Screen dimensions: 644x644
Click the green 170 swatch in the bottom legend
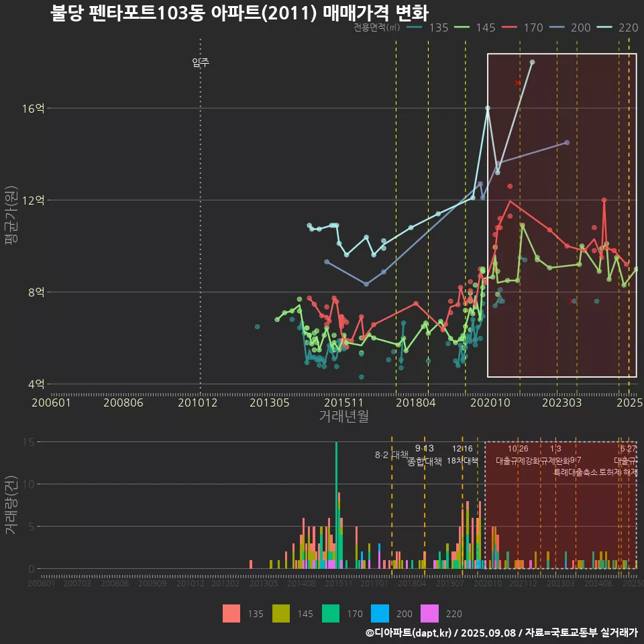click(331, 614)
